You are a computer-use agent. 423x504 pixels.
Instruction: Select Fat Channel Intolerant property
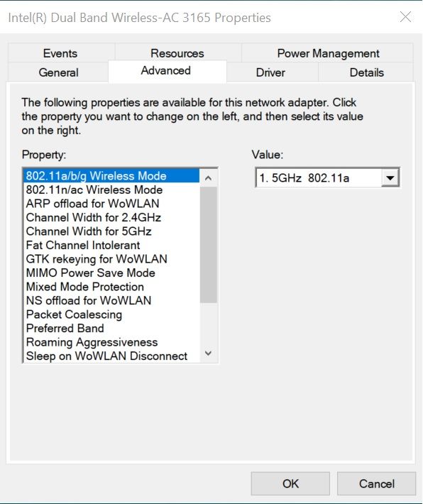pos(111,245)
